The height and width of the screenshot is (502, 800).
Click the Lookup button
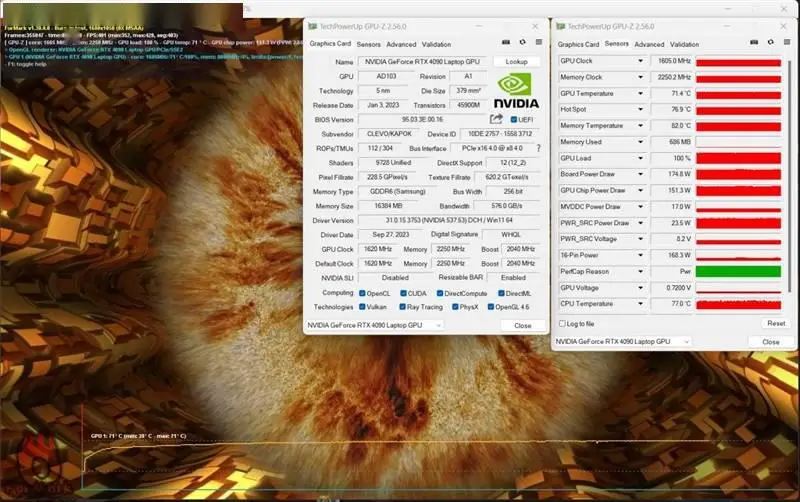pyautogui.click(x=516, y=62)
